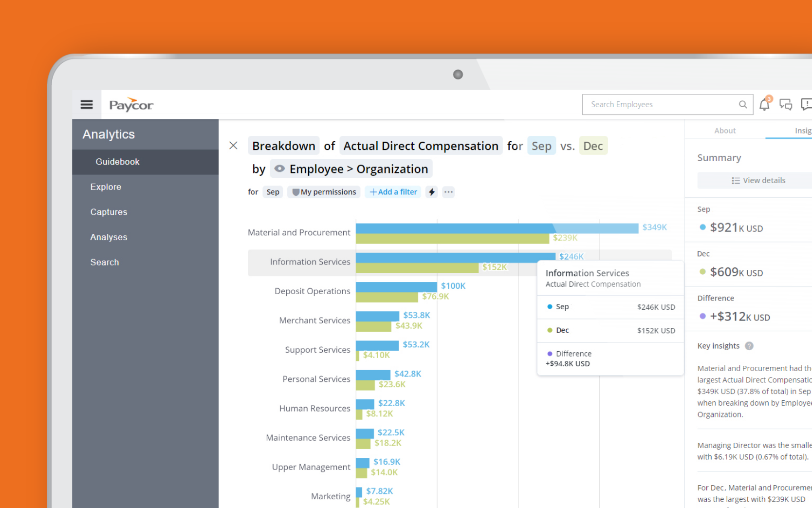This screenshot has height=508, width=812.
Task: Click the +$312K USD difference value
Action: point(740,317)
